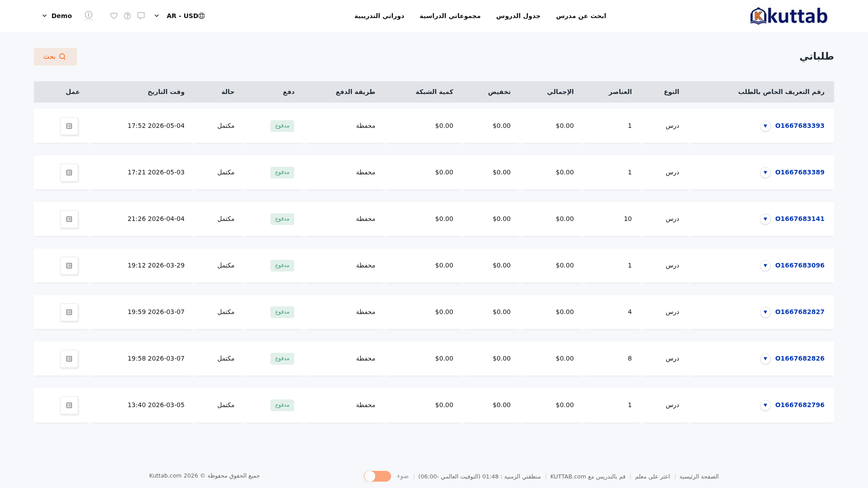This screenshot has width=868, height=488.
Task: Go to جدول الدروس menu item
Action: [518, 16]
